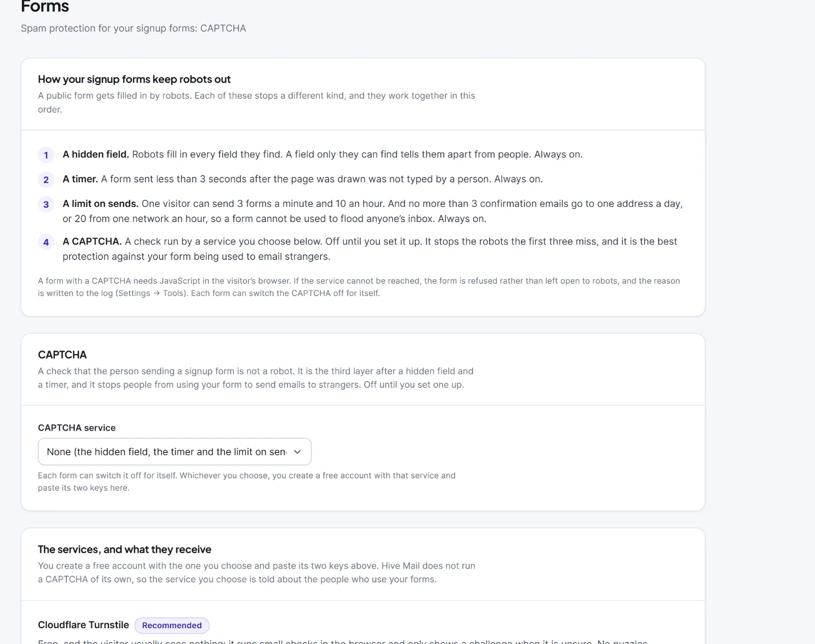Click the 'A limit on sends.' text
Screen dimensions: 815x644
(100, 203)
